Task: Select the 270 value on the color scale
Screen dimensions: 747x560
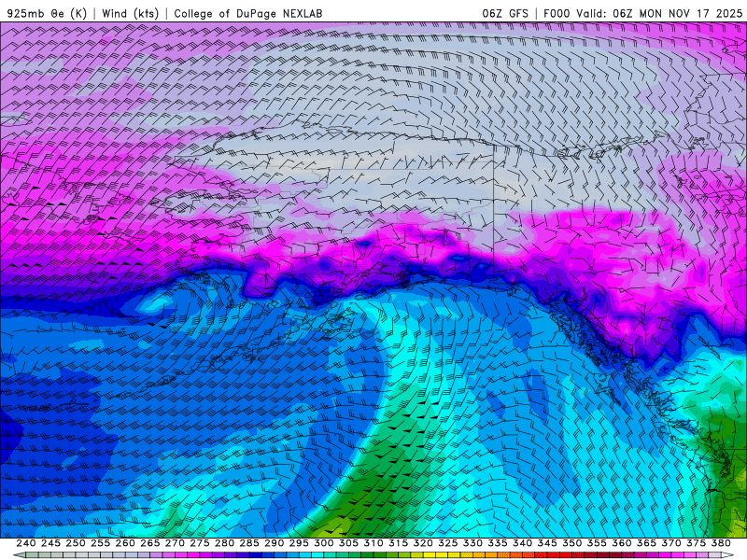Action: tap(175, 543)
